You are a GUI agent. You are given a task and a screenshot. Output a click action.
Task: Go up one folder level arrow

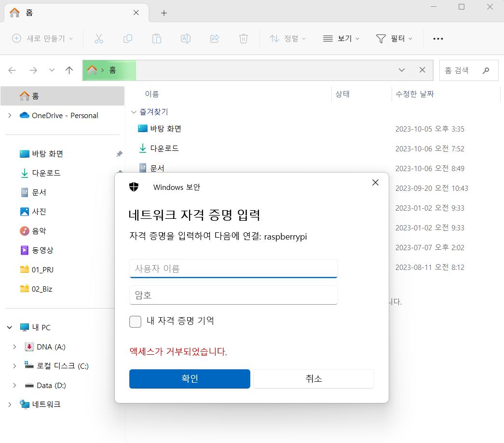[x=69, y=70]
